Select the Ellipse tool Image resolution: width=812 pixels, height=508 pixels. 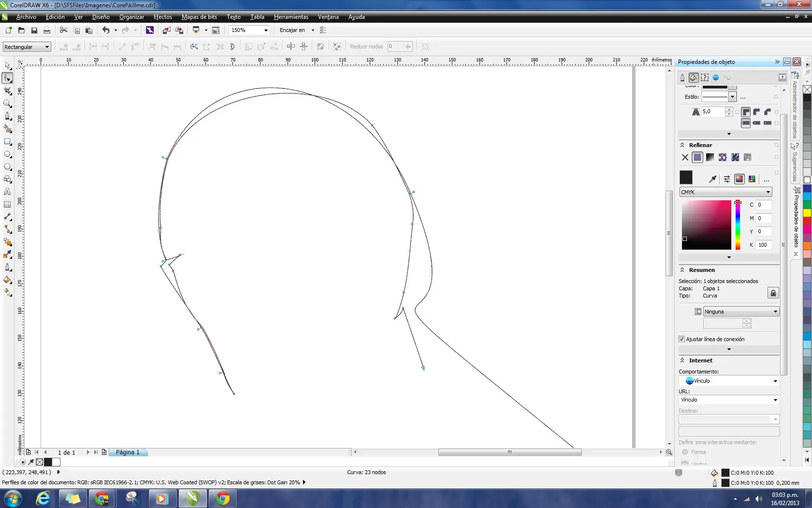(x=7, y=154)
